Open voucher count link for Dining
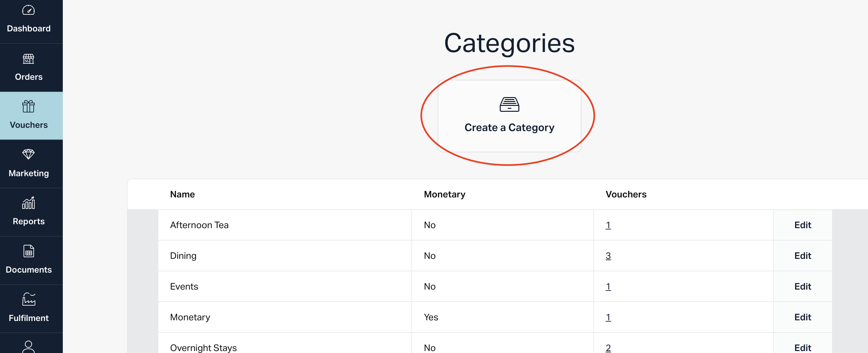Image resolution: width=868 pixels, height=353 pixels. (608, 256)
